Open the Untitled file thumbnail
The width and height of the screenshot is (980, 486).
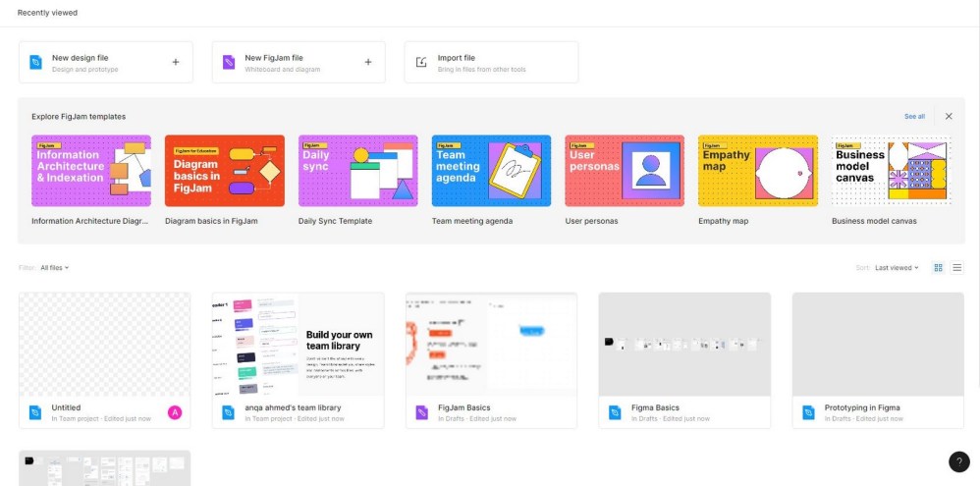coord(105,345)
